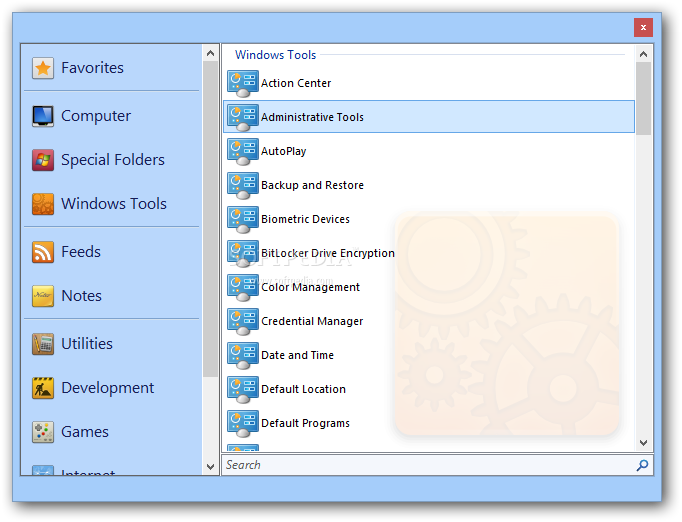
Task: Select the Computer category
Action: 96,116
